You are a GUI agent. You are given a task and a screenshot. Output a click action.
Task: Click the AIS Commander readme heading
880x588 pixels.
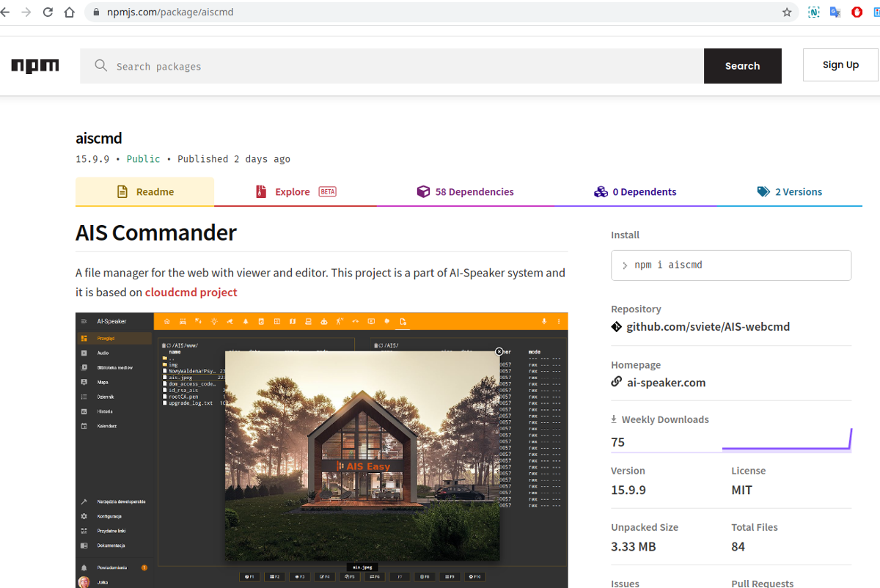[x=156, y=232]
